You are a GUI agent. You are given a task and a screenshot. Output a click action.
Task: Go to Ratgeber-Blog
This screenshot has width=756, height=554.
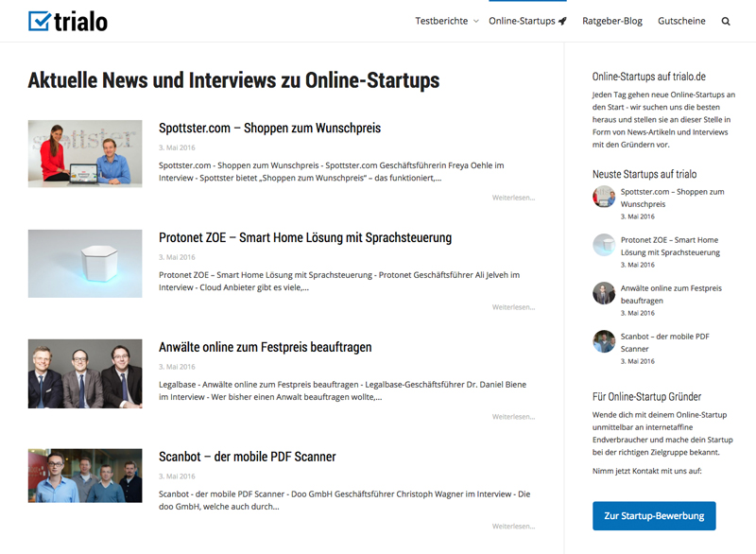click(x=612, y=21)
